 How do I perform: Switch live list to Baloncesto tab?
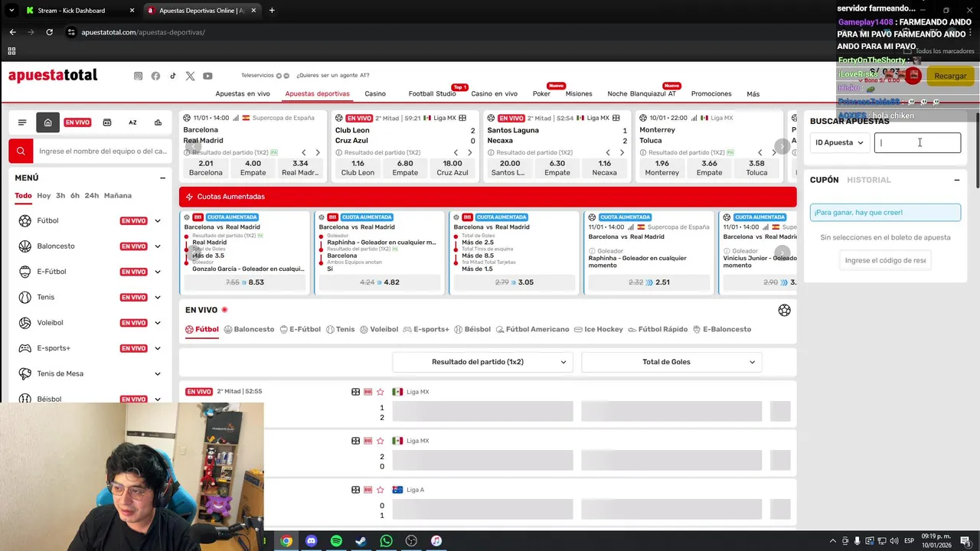pos(249,329)
